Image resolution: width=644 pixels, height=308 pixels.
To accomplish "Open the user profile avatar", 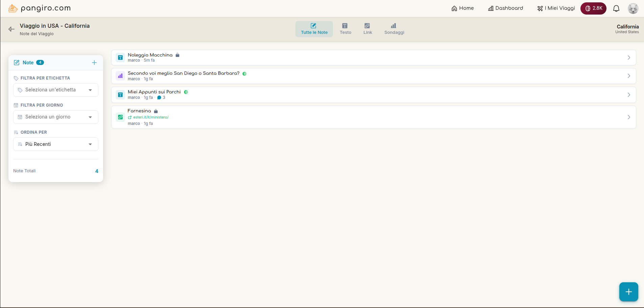I will pyautogui.click(x=633, y=8).
